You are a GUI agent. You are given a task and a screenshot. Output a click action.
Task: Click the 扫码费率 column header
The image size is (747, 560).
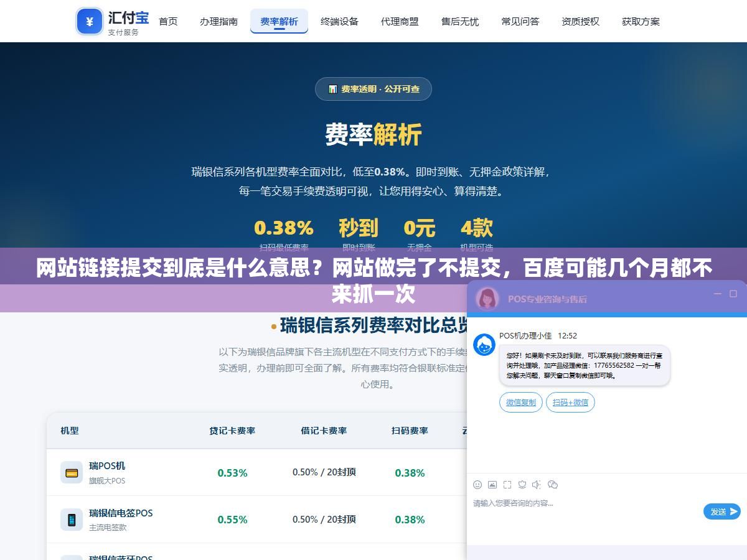[x=410, y=431]
